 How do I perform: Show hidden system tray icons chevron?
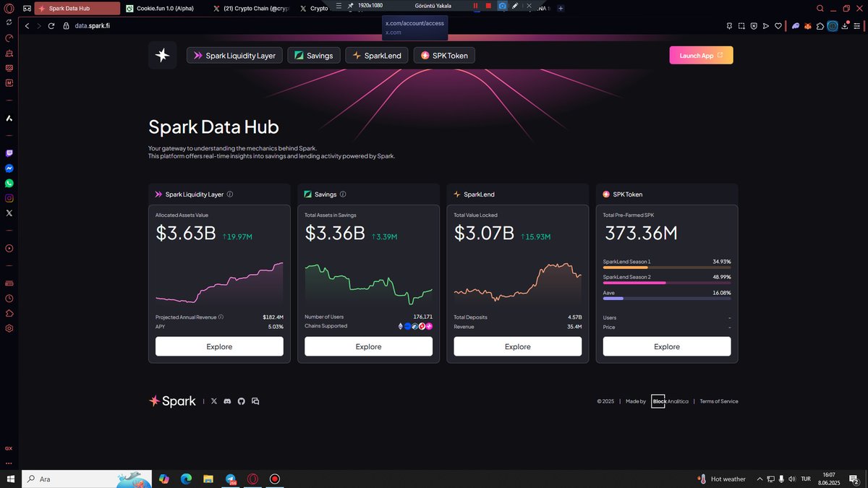(x=759, y=479)
